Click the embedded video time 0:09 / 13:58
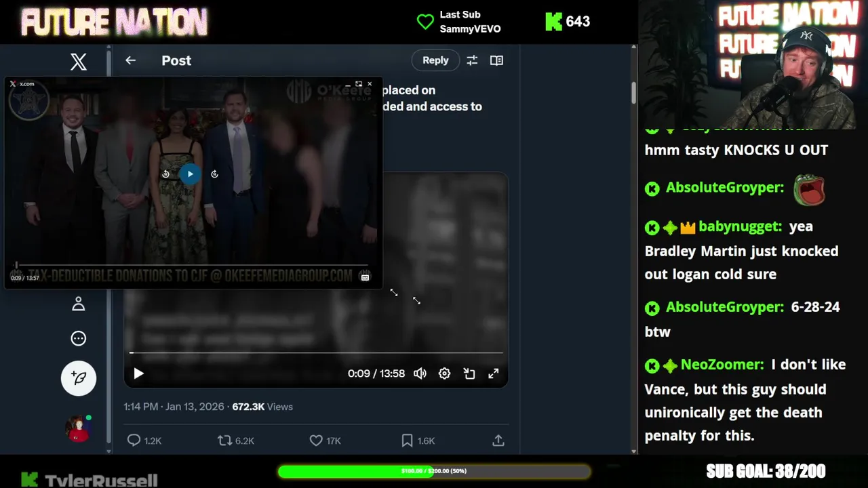This screenshot has height=488, width=868. click(x=376, y=373)
